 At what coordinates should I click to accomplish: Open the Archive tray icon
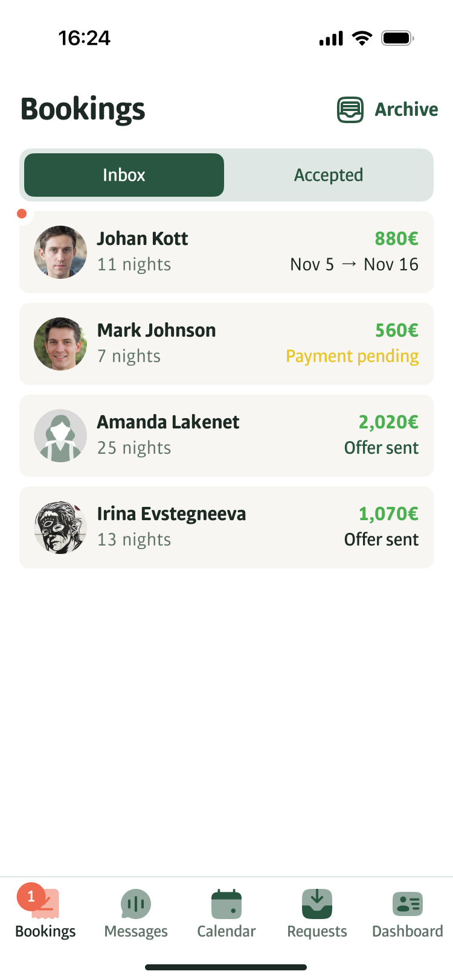pyautogui.click(x=350, y=110)
